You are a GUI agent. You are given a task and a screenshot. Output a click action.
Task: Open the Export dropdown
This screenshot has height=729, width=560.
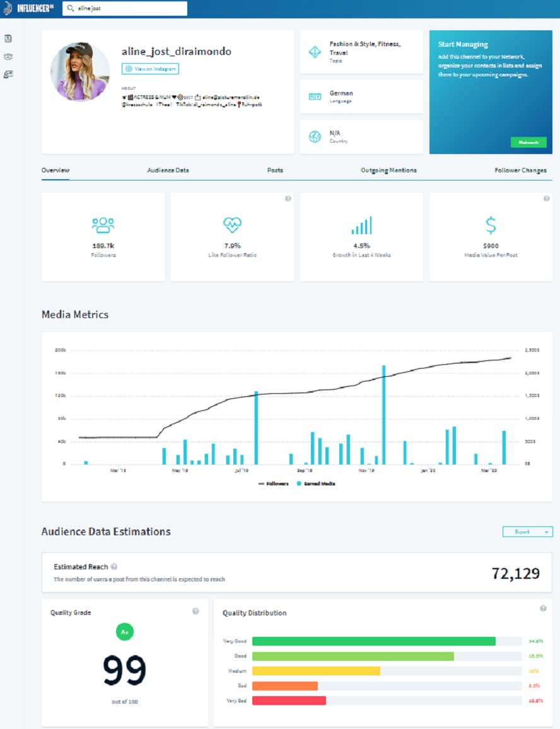[x=527, y=531]
